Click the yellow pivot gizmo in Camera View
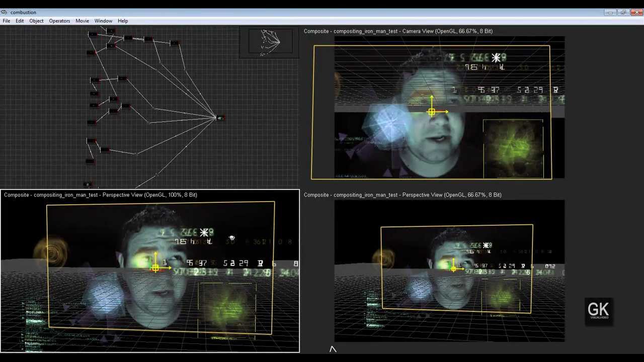This screenshot has width=644, height=362. [432, 112]
